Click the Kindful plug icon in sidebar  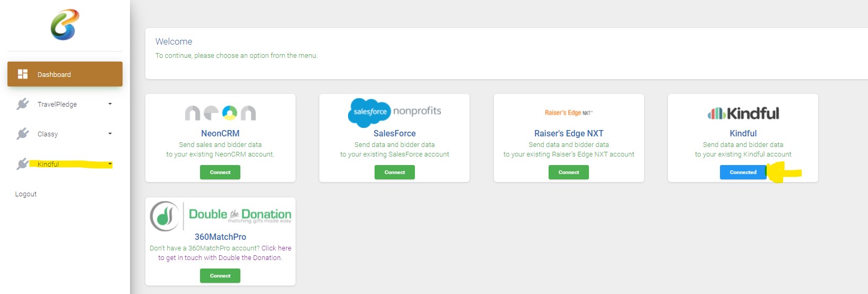coord(23,164)
